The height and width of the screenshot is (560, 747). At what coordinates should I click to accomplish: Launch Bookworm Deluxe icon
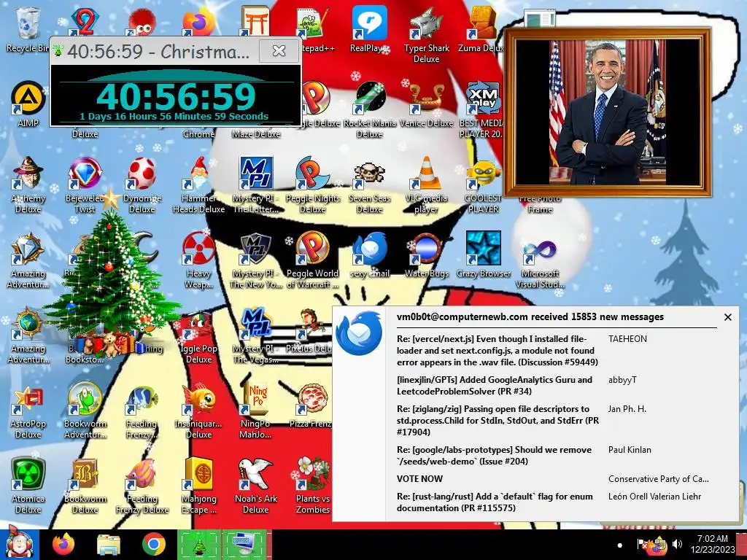pyautogui.click(x=85, y=486)
